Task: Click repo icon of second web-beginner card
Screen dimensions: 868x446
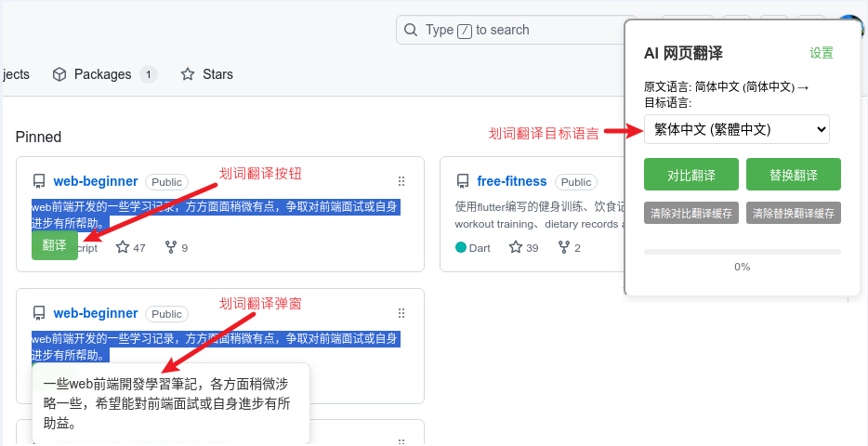Action: pos(39,313)
